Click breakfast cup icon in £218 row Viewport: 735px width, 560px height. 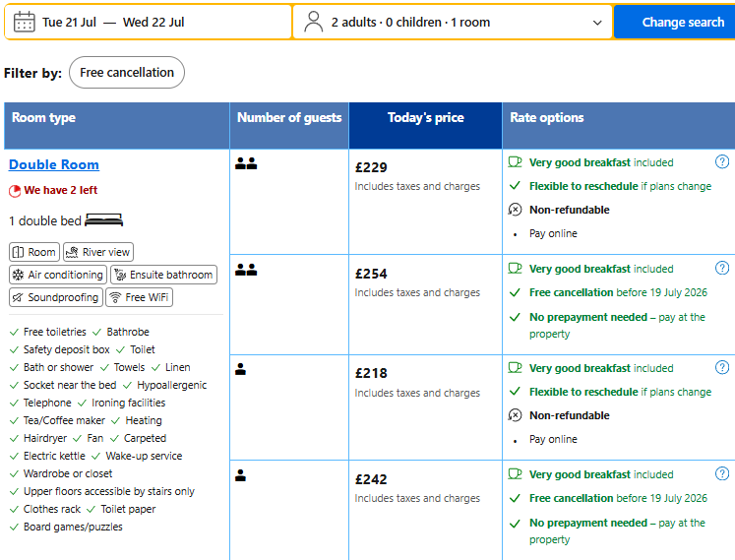pos(515,368)
